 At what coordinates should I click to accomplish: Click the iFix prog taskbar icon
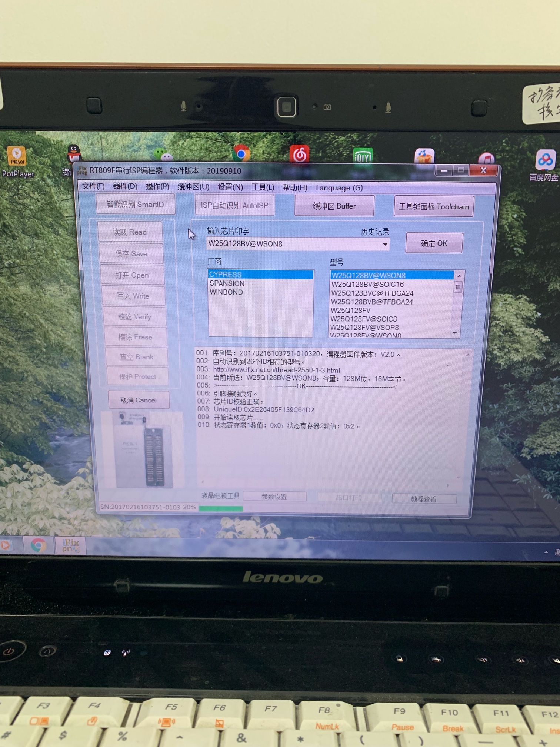click(x=70, y=546)
